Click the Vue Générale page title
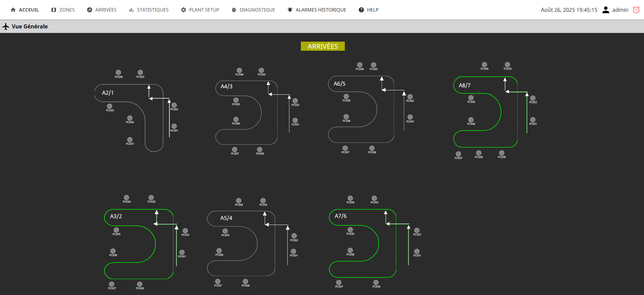The width and height of the screenshot is (644, 295). (x=30, y=26)
